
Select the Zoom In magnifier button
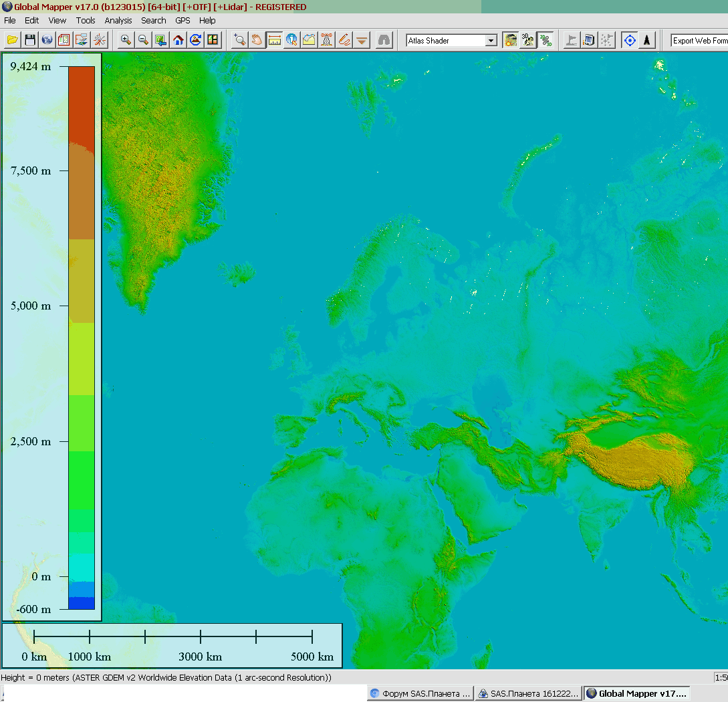[x=126, y=40]
